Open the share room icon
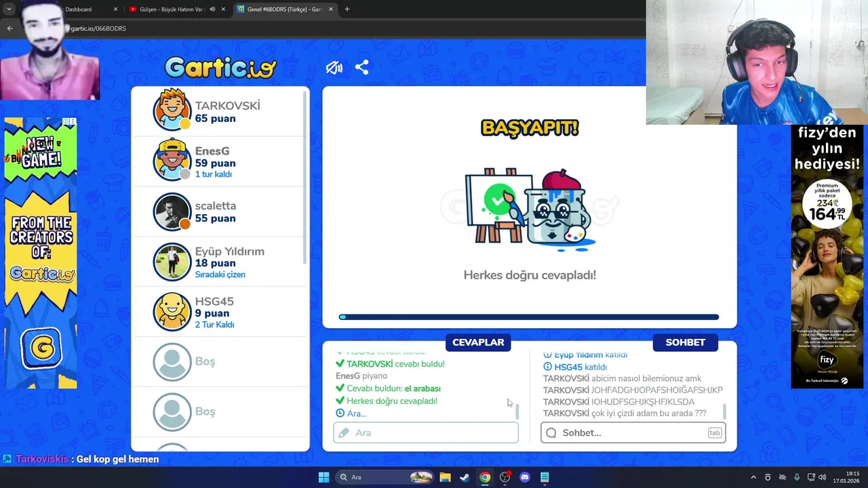 point(362,68)
